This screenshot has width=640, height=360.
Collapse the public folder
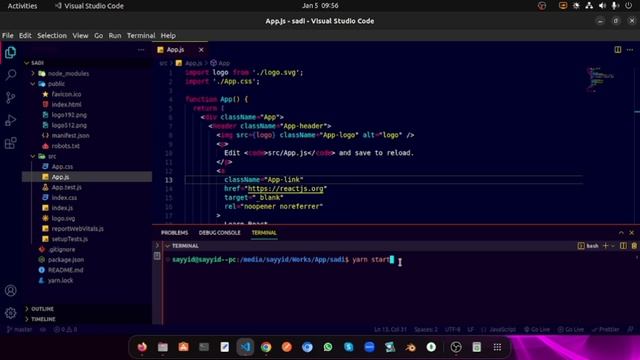point(87,84)
